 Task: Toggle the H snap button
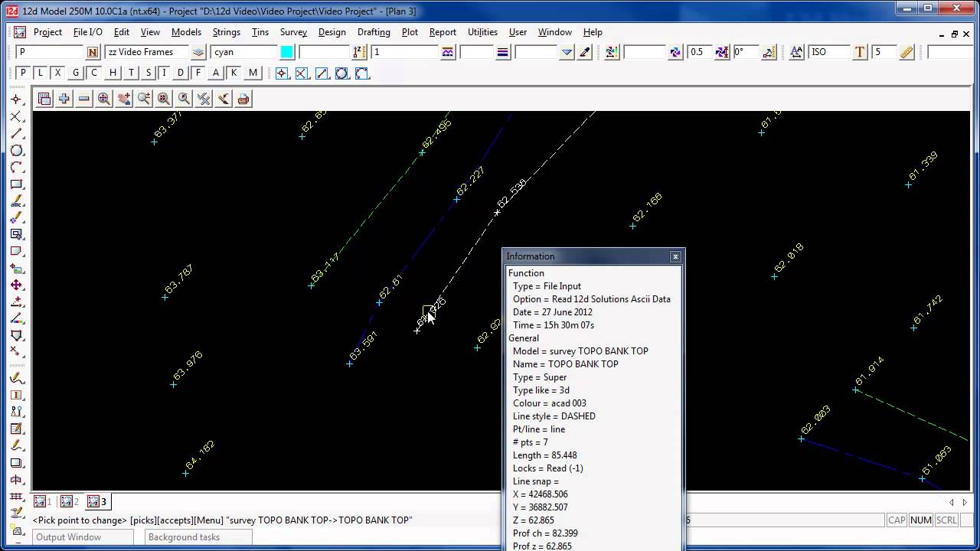coord(113,73)
